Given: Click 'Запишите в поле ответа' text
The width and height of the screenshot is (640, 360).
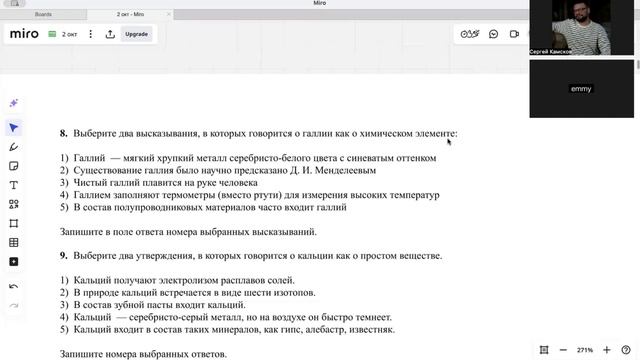Looking at the screenshot, I should point(188,232).
